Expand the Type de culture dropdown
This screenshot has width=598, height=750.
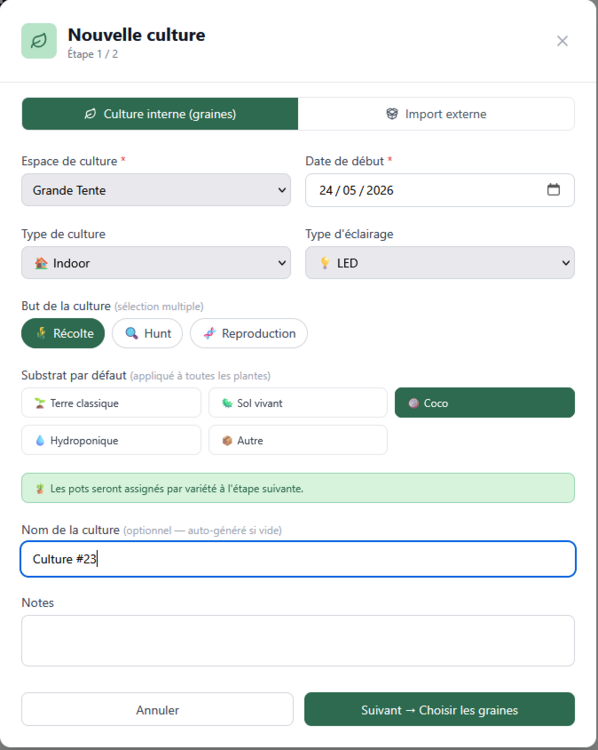pyautogui.click(x=156, y=263)
